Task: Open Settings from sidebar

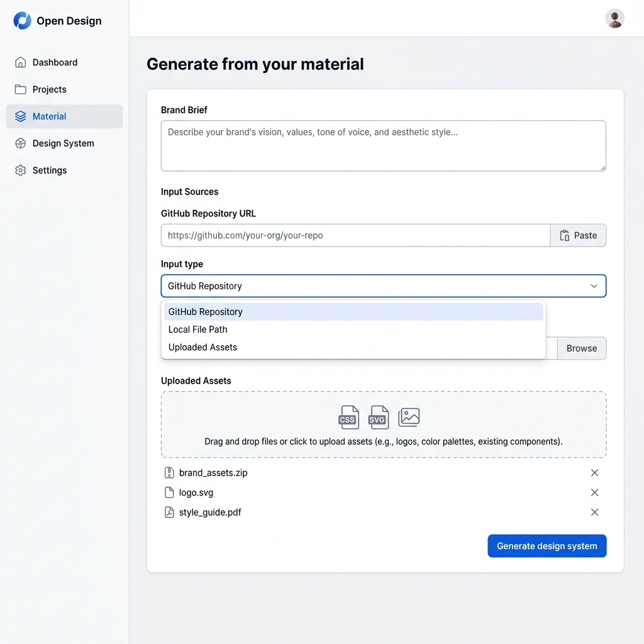Action: point(65,170)
